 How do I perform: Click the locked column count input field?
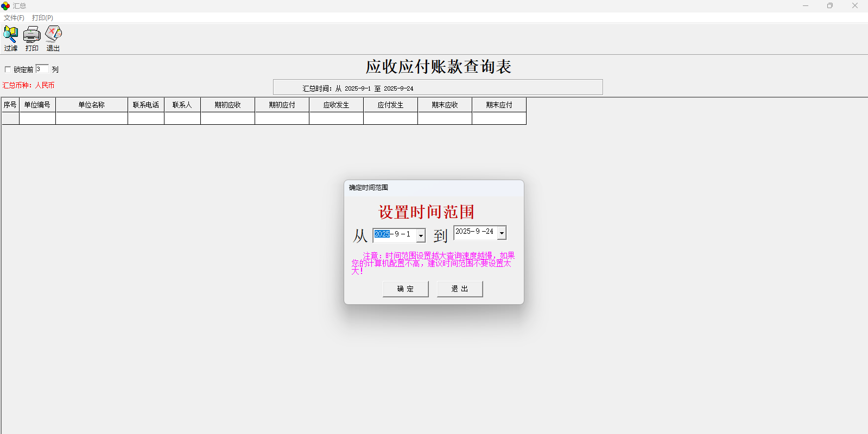point(42,69)
